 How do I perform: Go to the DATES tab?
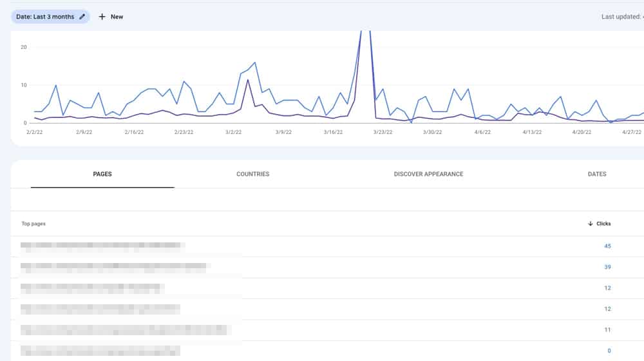[x=597, y=174]
